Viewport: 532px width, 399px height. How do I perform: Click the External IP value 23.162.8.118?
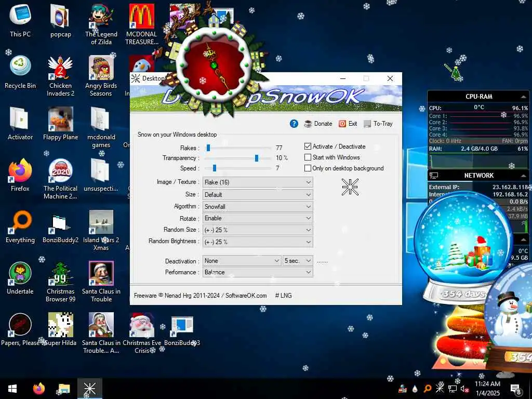pyautogui.click(x=510, y=187)
